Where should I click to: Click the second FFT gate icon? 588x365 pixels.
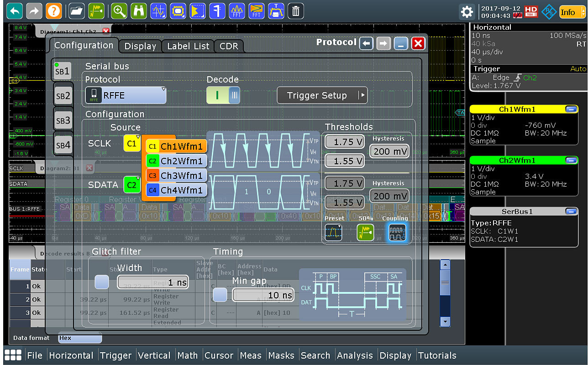point(256,10)
